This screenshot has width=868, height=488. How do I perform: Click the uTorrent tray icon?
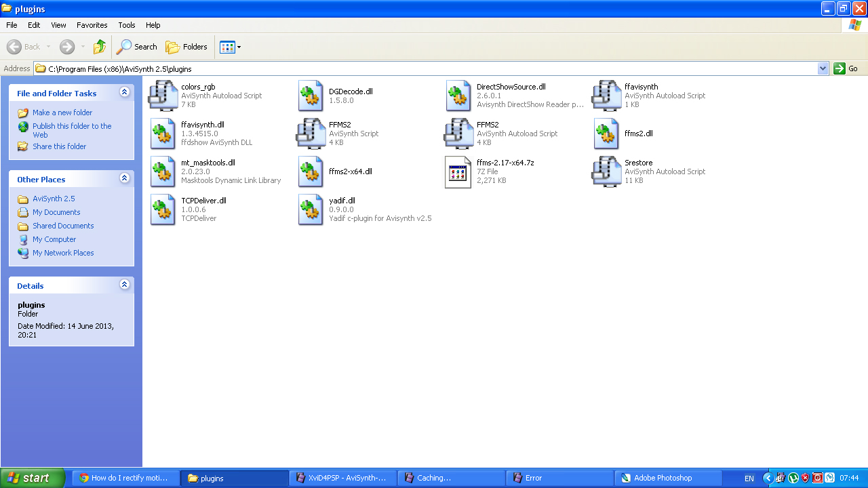793,478
